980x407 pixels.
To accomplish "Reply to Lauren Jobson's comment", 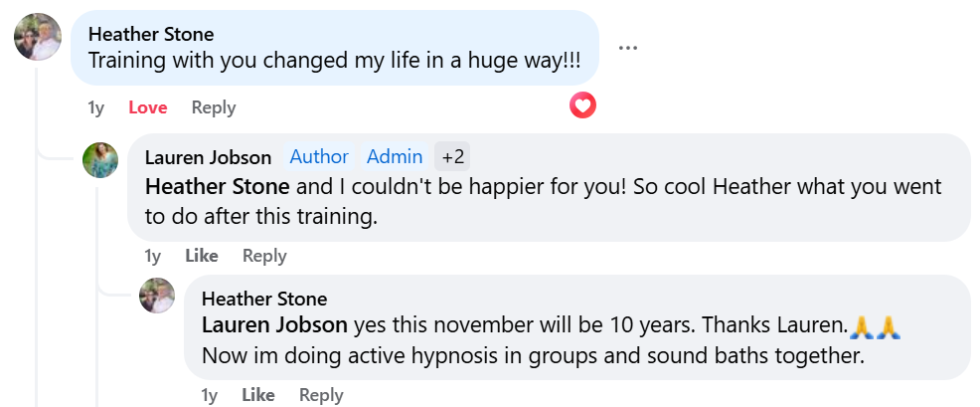I will click(264, 256).
